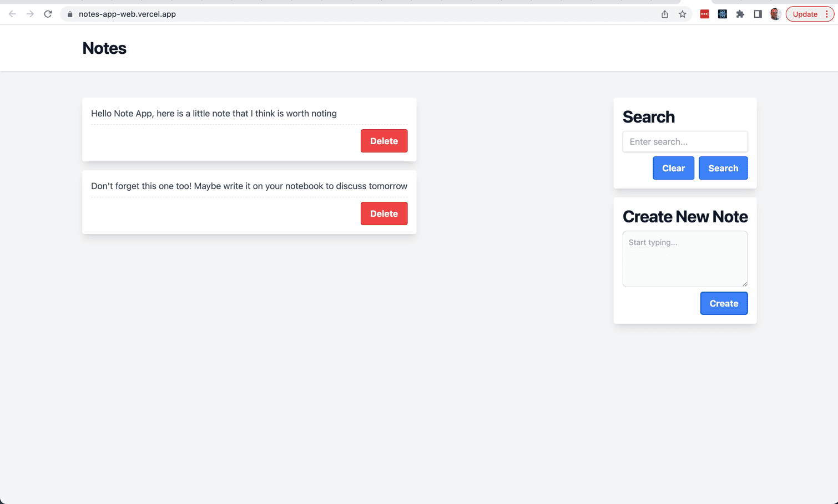Image resolution: width=838 pixels, height=504 pixels.
Task: Open the React Developer Tools extension
Action: [x=722, y=14]
